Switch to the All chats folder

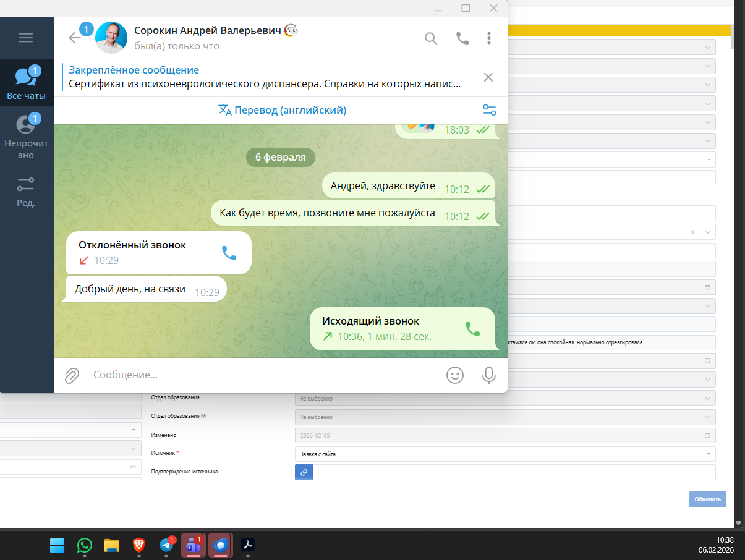(27, 82)
